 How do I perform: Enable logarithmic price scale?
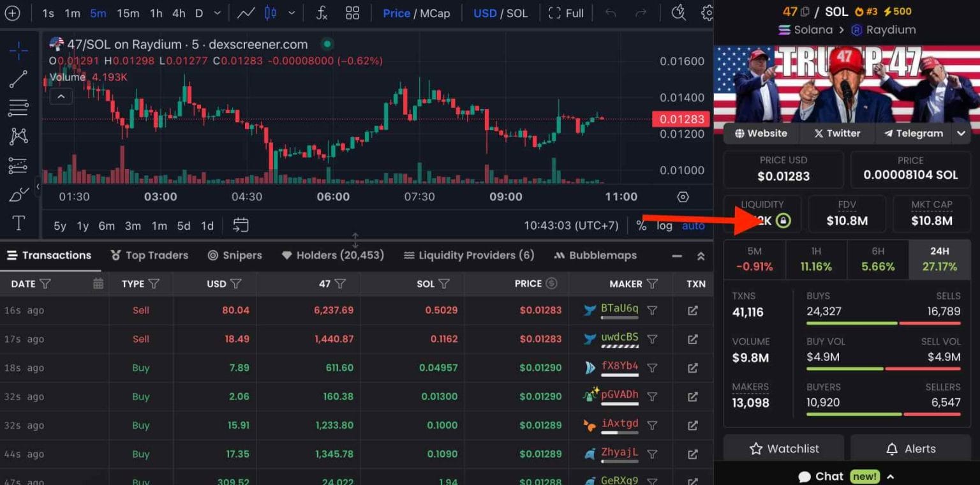[664, 225]
